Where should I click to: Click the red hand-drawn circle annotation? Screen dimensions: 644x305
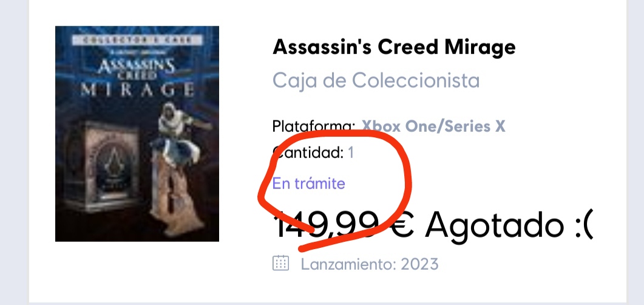click(x=333, y=189)
